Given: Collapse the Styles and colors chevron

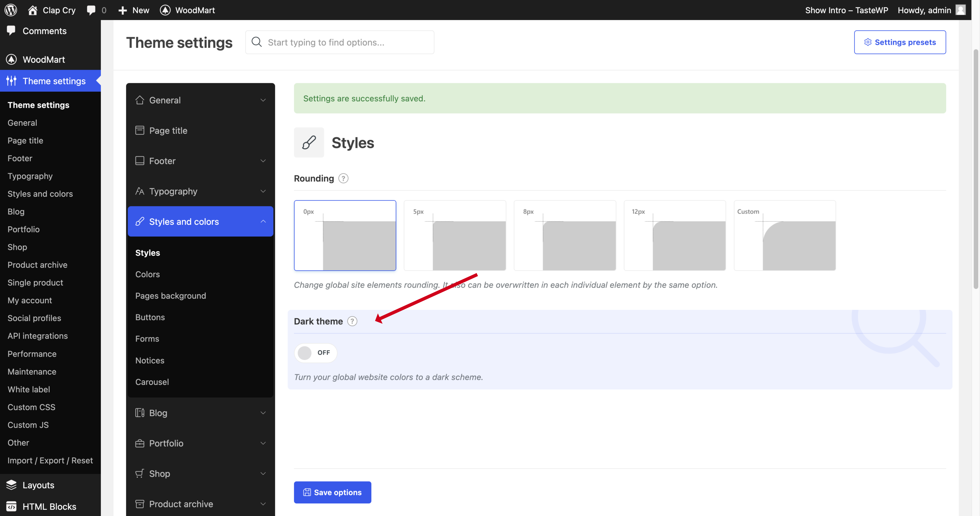Looking at the screenshot, I should pos(263,221).
